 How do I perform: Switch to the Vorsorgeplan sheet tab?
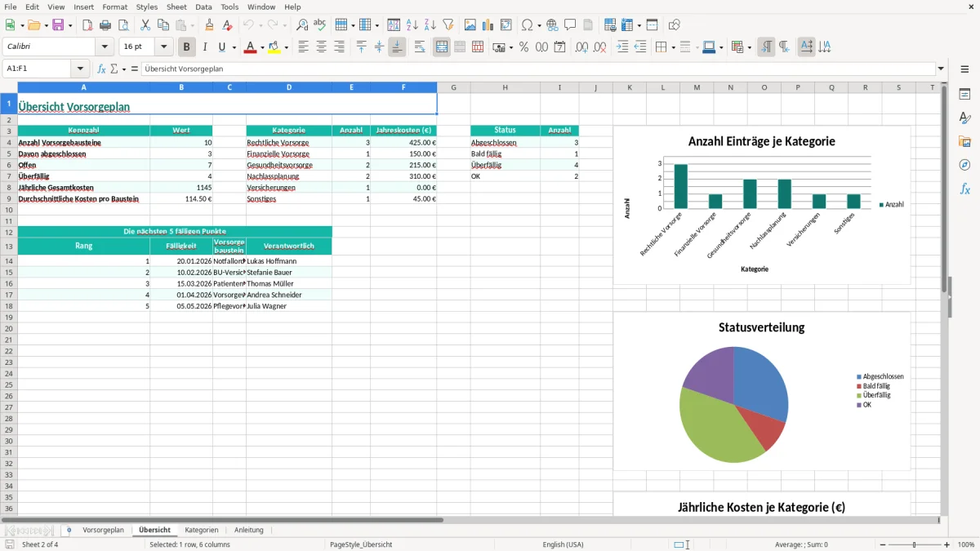(x=103, y=530)
